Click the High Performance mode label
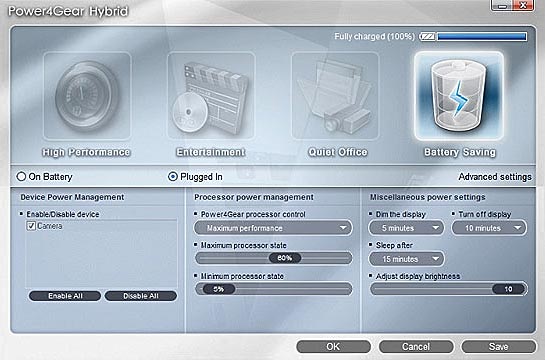 (x=86, y=152)
